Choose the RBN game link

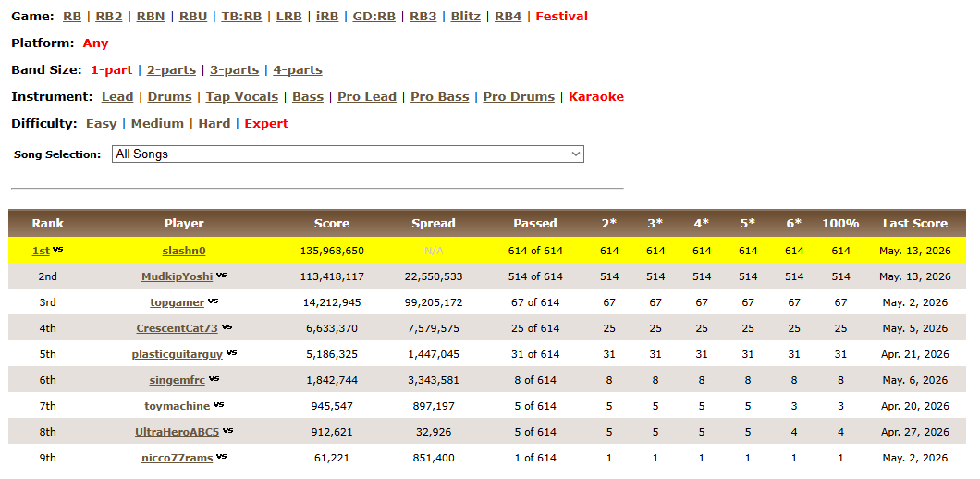151,17
